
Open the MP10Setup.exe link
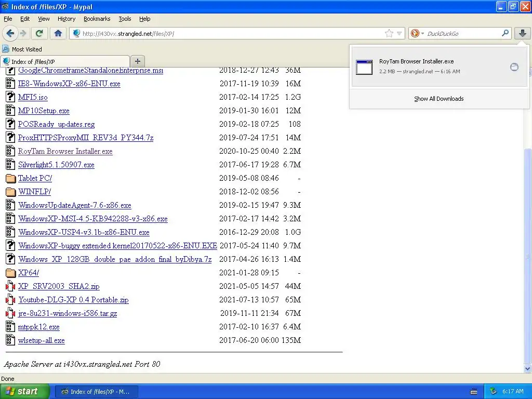44,111
